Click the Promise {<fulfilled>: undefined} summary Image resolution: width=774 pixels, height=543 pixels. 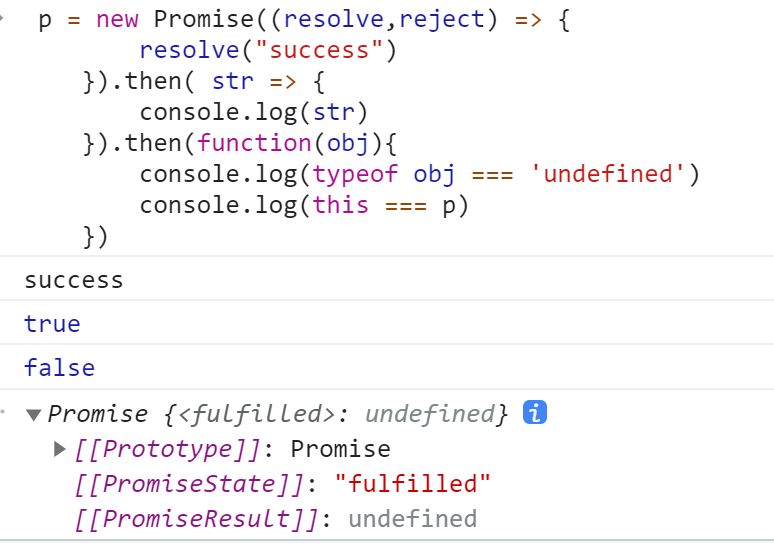coord(277,414)
